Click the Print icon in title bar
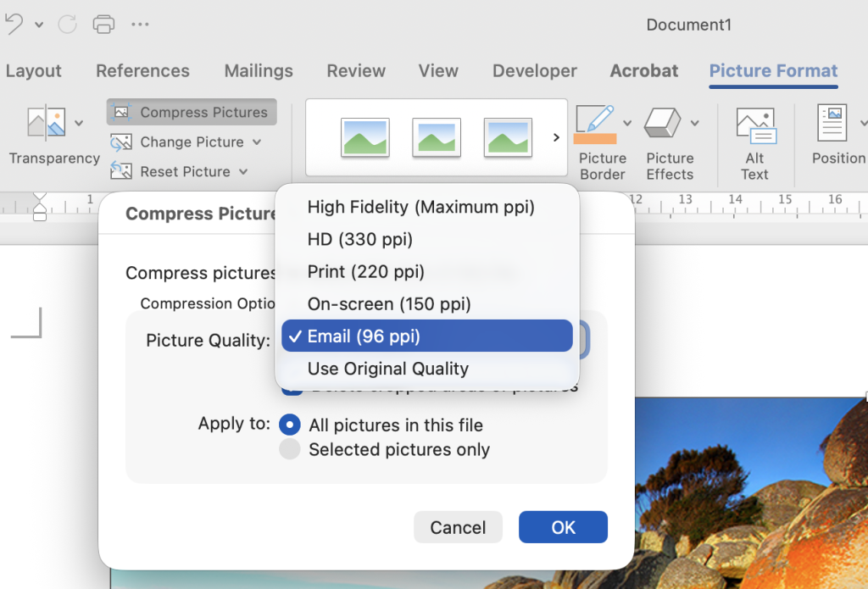868x589 pixels. tap(103, 24)
